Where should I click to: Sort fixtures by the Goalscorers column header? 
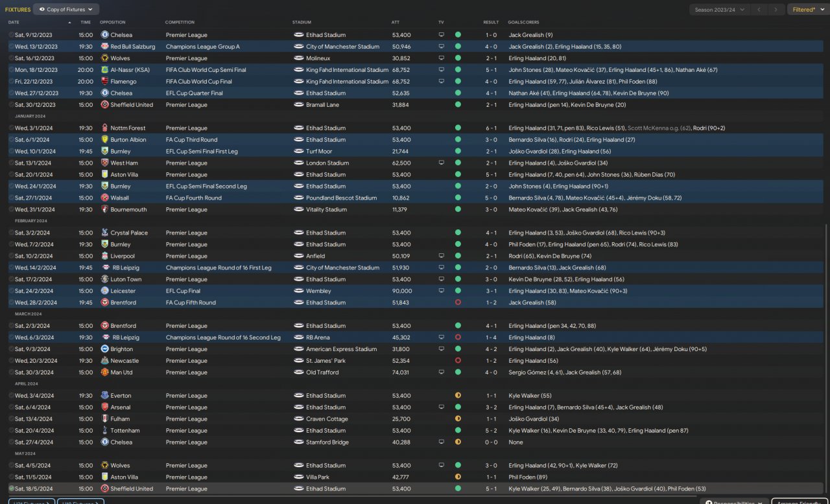tap(523, 23)
